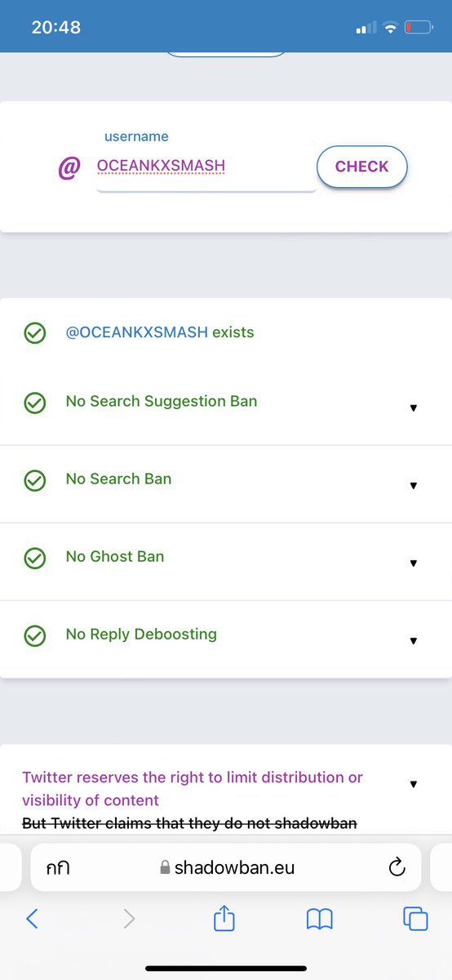Expand the No Reply Deboosting arrow
The width and height of the screenshot is (452, 980).
[x=414, y=640]
